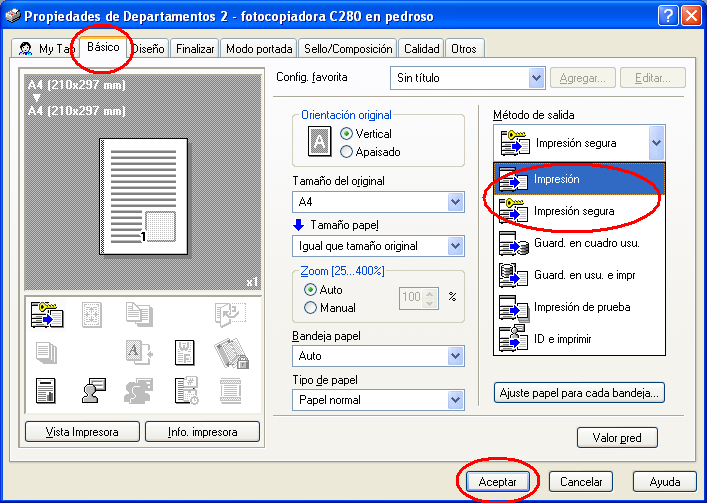Screen dimensions: 707x503
Task: Click the letter A orientation icon
Action: click(x=319, y=142)
